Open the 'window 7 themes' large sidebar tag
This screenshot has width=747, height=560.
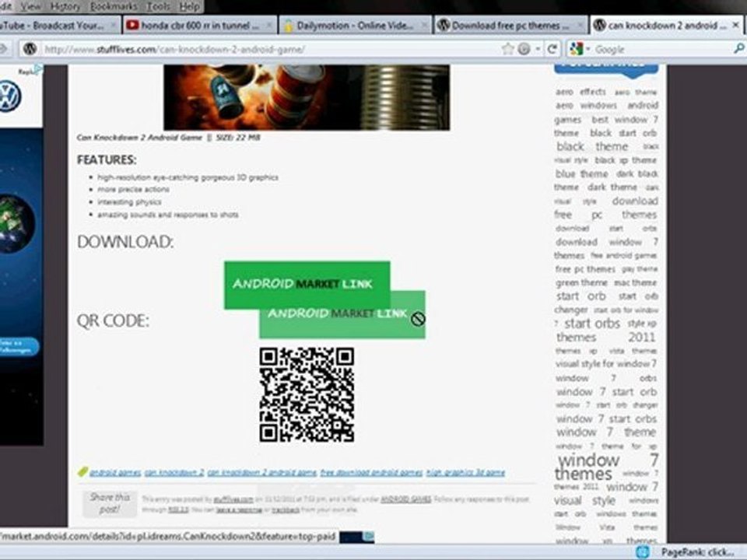(x=607, y=467)
